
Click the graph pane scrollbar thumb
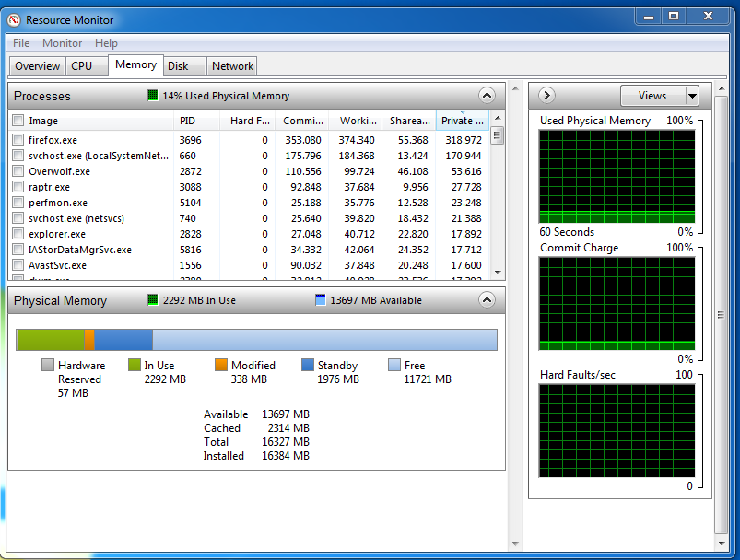click(x=721, y=315)
